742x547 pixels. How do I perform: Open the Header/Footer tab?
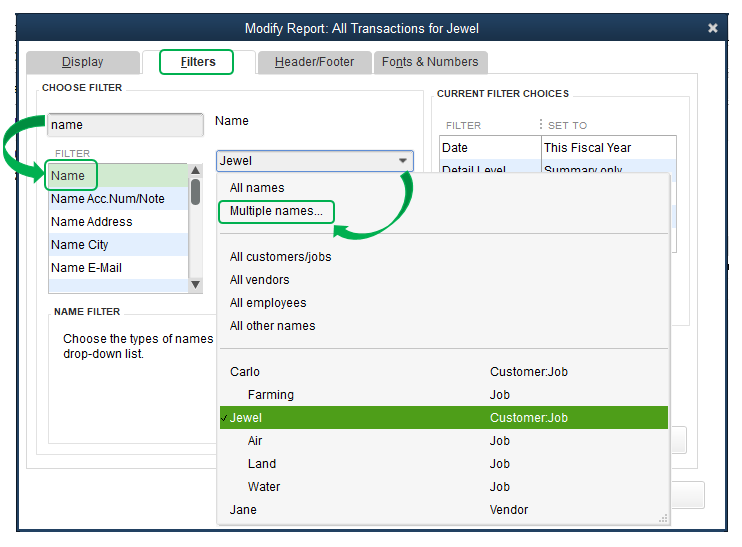[x=314, y=62]
